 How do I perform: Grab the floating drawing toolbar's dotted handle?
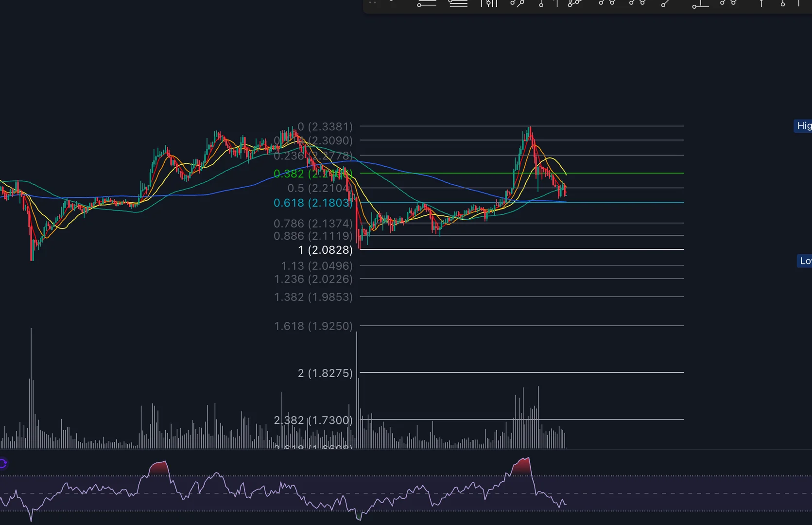coord(373,3)
